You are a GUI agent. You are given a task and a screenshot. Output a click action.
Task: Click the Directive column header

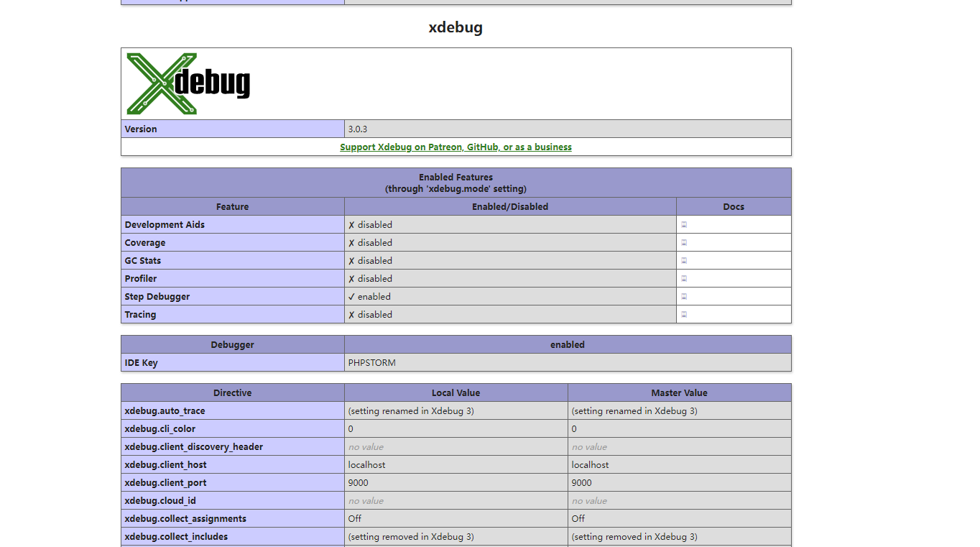233,393
